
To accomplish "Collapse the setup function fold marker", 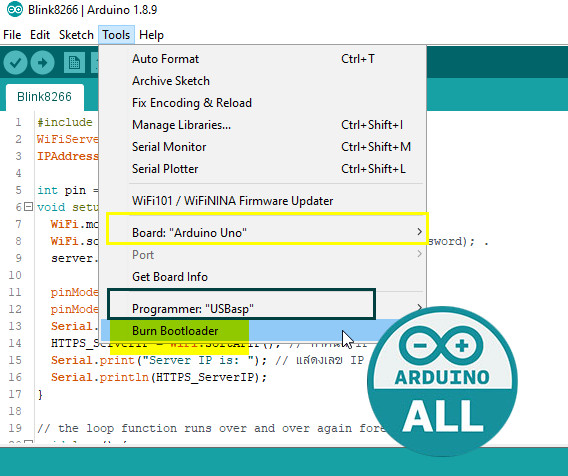I will tap(28, 207).
